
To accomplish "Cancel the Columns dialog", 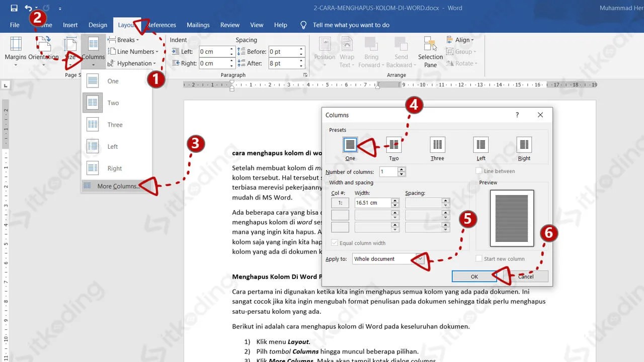I will 525,277.
